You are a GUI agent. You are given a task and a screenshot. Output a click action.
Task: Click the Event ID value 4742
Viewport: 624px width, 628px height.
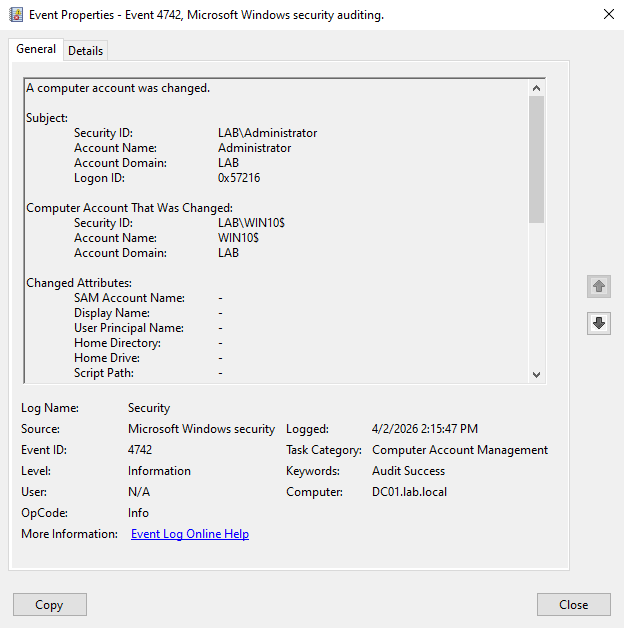click(x=140, y=450)
